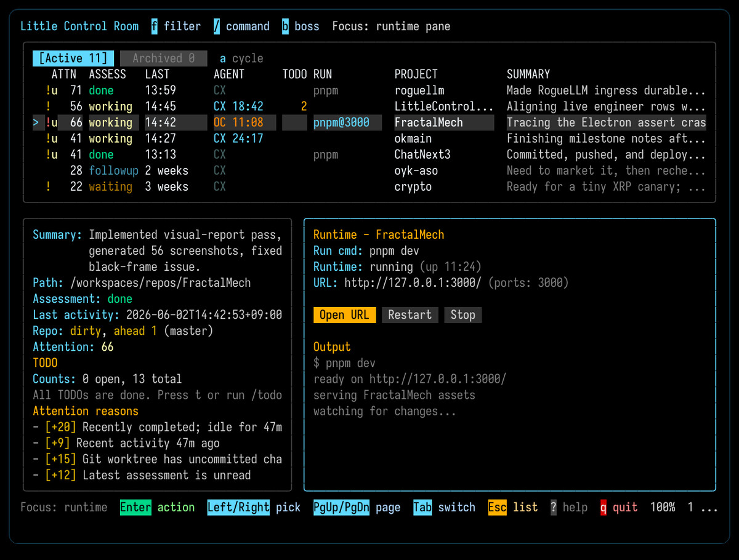Screen dimensions: 739x560
Task: Click the Little Control Room title
Action: pyautogui.click(x=80, y=26)
